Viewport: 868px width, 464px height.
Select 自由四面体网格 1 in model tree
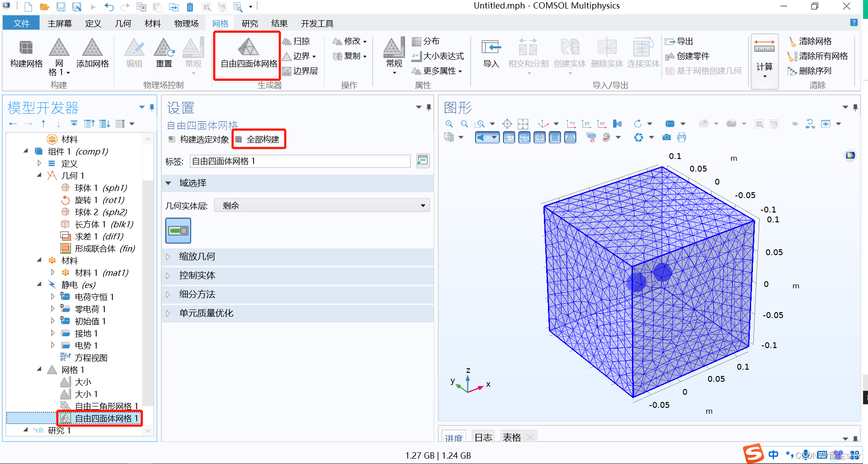(x=101, y=418)
